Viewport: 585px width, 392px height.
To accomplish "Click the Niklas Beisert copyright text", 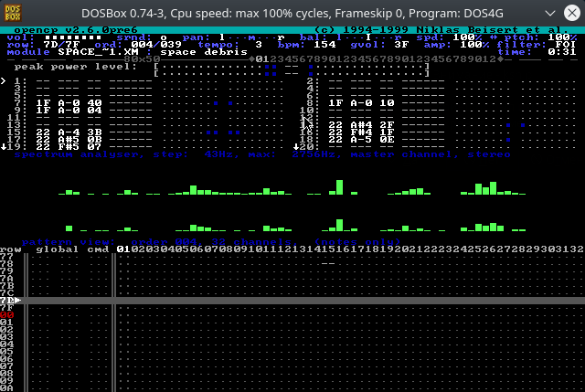I will [442, 30].
